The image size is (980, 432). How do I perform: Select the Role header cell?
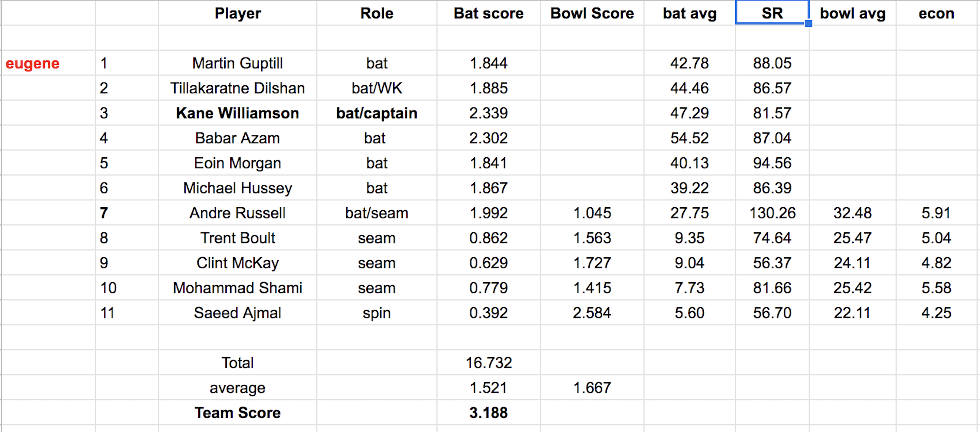tap(377, 13)
